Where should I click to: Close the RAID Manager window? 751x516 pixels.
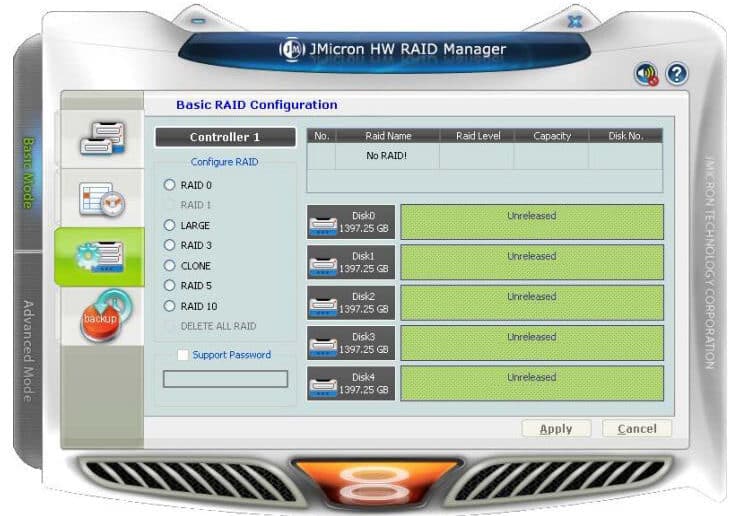pyautogui.click(x=574, y=22)
